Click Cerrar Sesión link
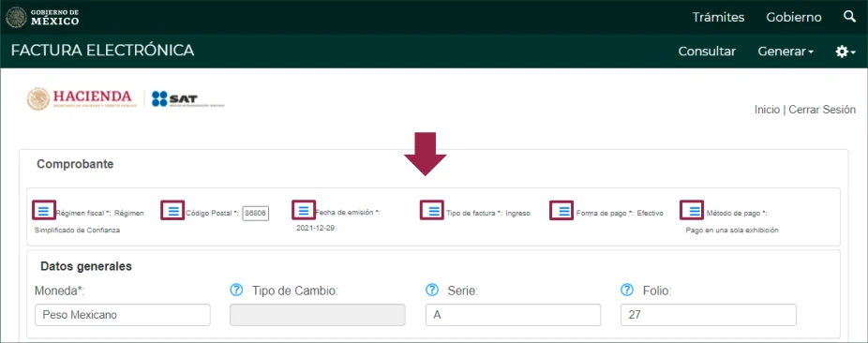Screen dimensions: 868x343 tap(822, 110)
